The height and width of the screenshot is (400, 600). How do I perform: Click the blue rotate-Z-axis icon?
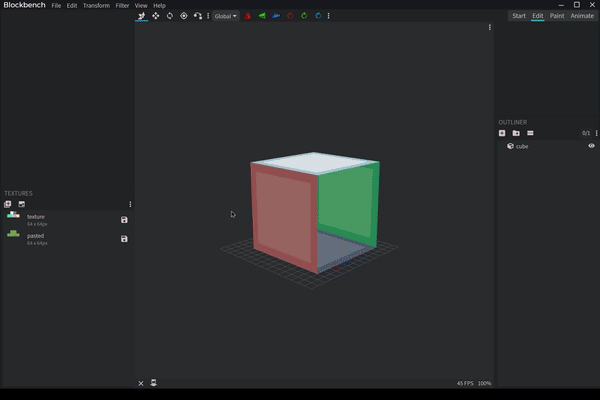(x=318, y=16)
